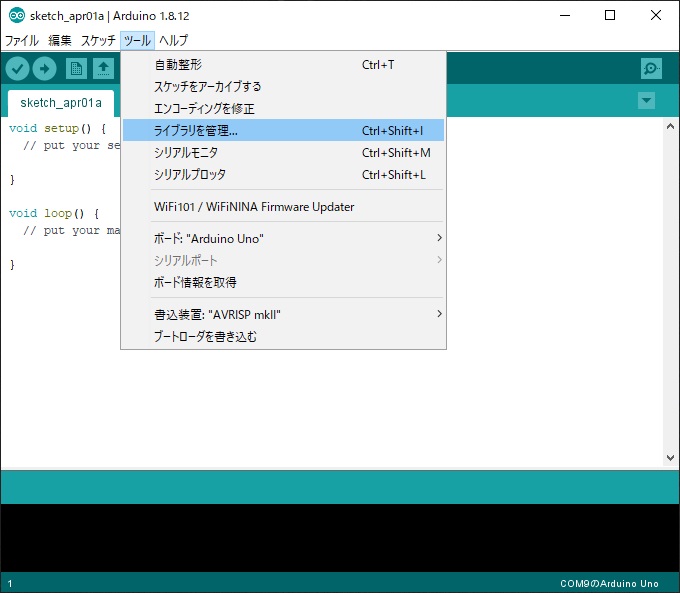This screenshot has width=680, height=593.
Task: Choose スケッチをアーカイブする
Action: [283, 86]
